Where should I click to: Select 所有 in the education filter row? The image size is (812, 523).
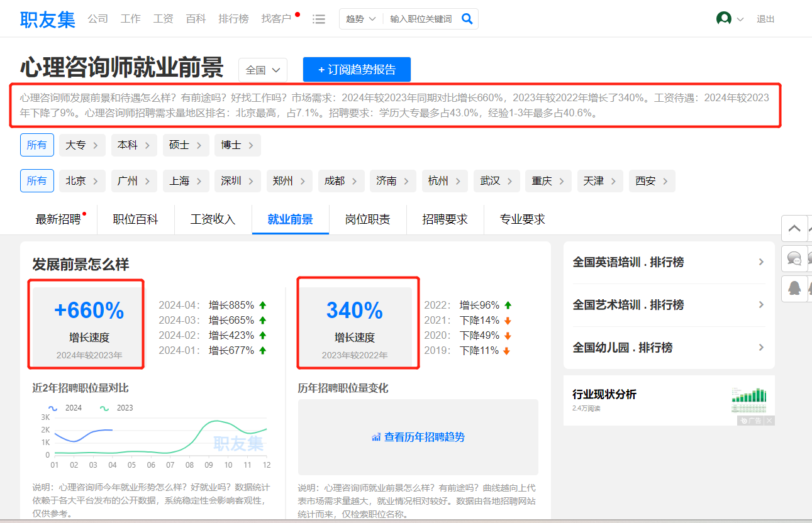pos(36,145)
